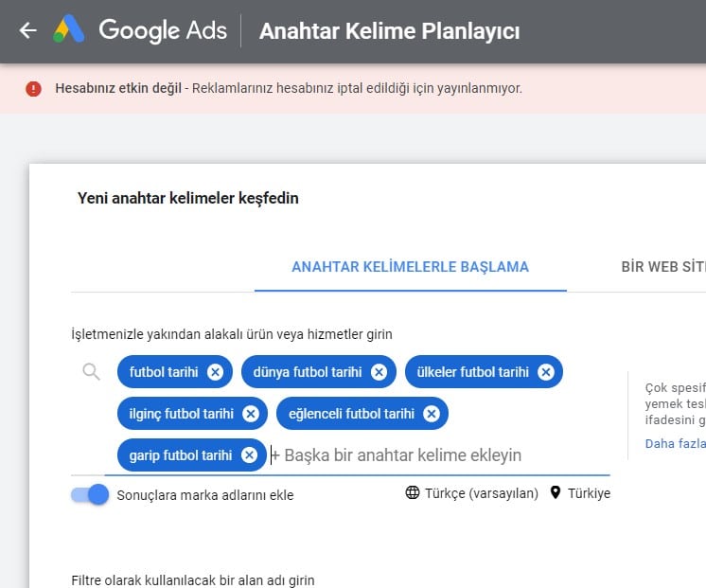Viewport: 706px width, 588px height.
Task: Select the 'eğlenceli futbol tarihi' chip text
Action: point(351,414)
